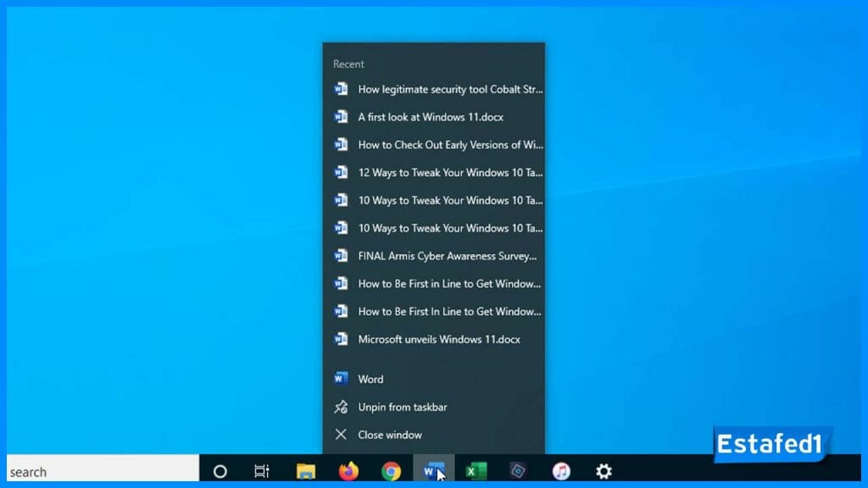Open "Microsoft unveils Windows 11.docx"
The width and height of the screenshot is (868, 488).
click(x=438, y=340)
